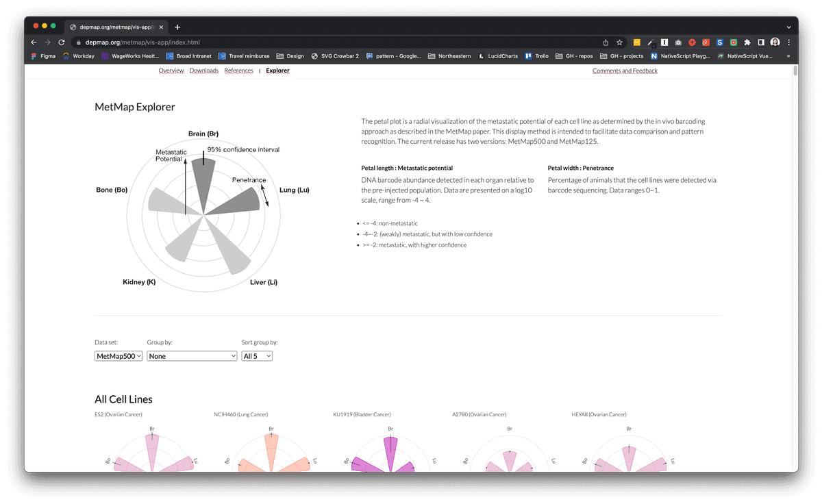The image size is (822, 504).
Task: Open the side panel icon
Action: 761,42
